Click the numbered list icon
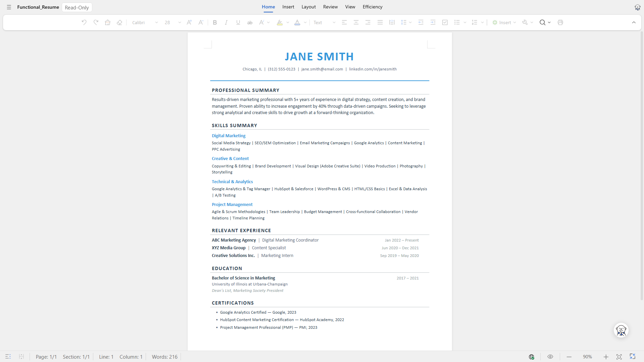644x362 pixels. click(x=474, y=22)
